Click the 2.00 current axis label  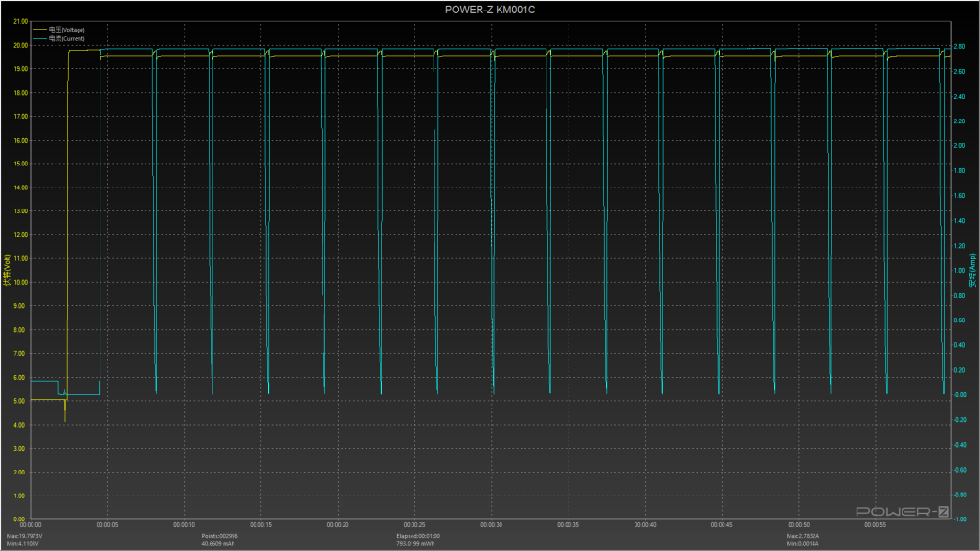[x=959, y=146]
